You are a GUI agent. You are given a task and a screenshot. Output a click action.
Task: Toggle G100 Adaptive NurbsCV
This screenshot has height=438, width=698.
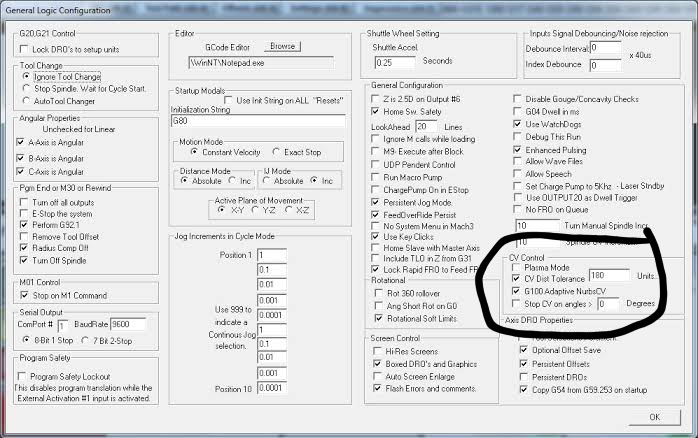coord(516,291)
